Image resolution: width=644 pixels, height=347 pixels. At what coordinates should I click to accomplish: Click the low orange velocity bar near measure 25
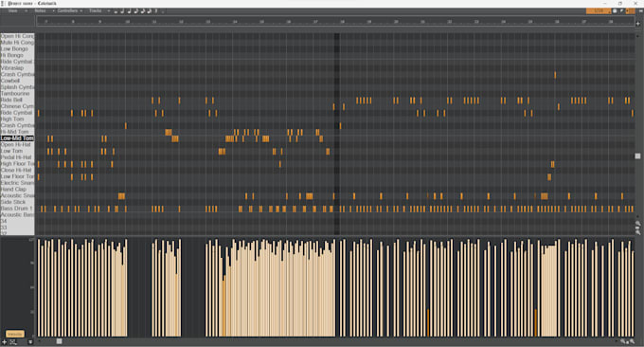[x=536, y=322]
